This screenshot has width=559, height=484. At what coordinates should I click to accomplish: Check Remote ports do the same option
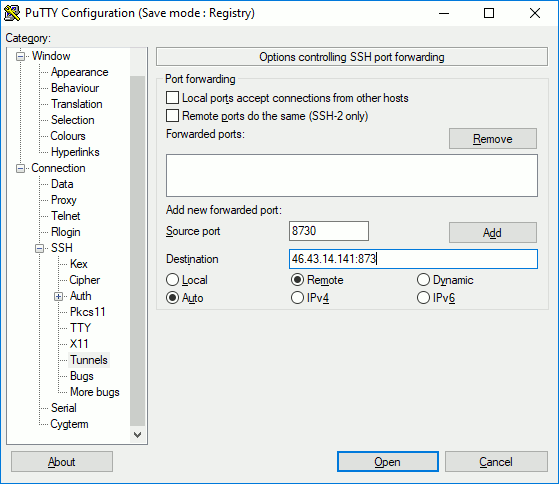(x=173, y=116)
